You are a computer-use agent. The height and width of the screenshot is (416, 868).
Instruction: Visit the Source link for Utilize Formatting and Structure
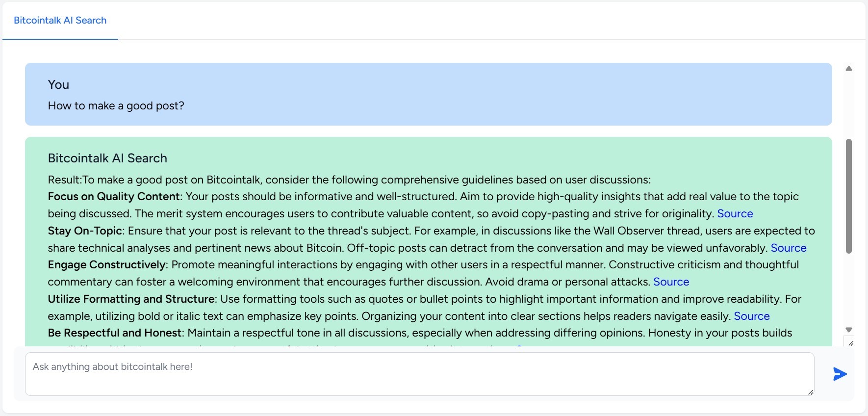click(751, 316)
